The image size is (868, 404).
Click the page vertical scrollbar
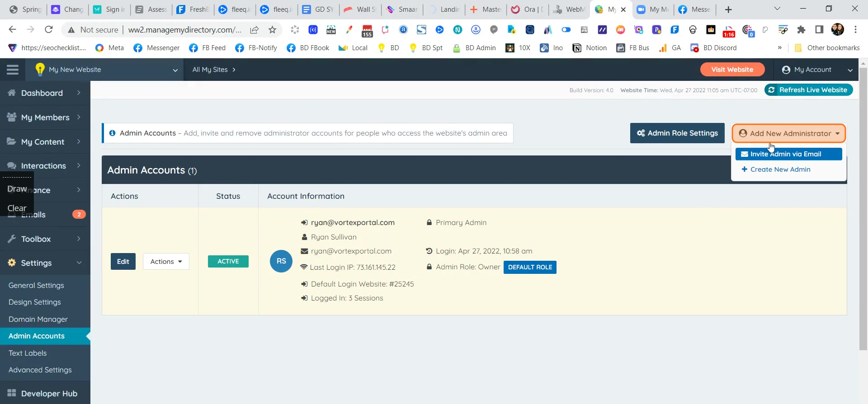click(x=863, y=208)
